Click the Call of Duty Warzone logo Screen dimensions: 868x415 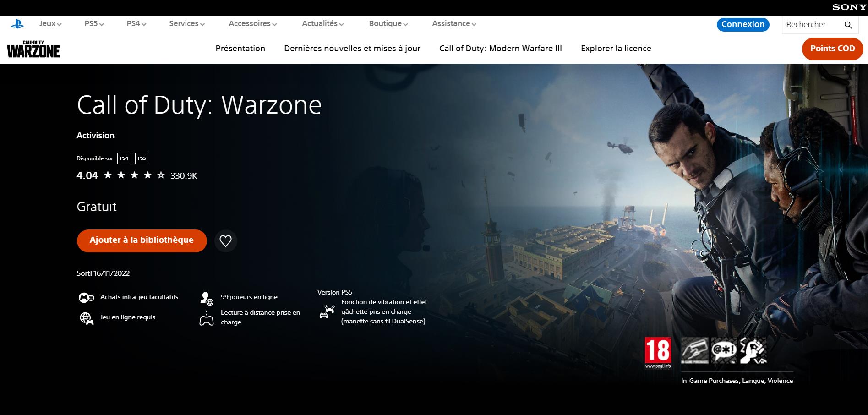pos(33,49)
